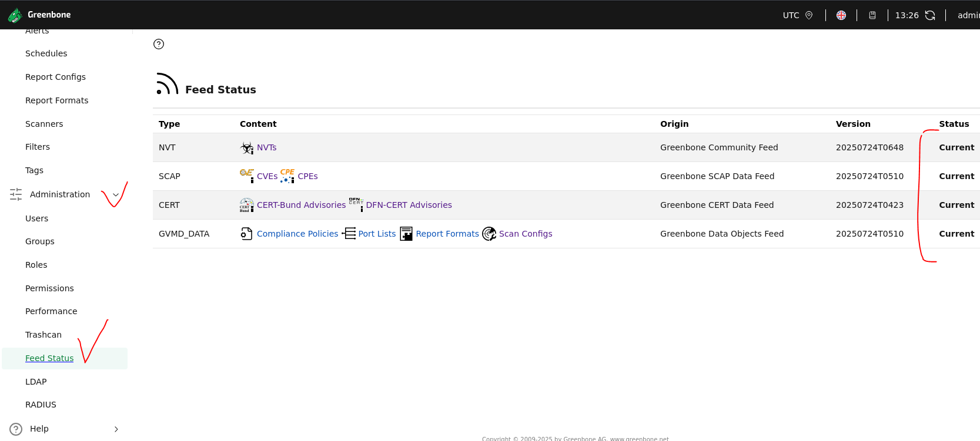The height and width of the screenshot is (441, 980).
Task: Click the UTC timezone label
Action: coord(791,15)
